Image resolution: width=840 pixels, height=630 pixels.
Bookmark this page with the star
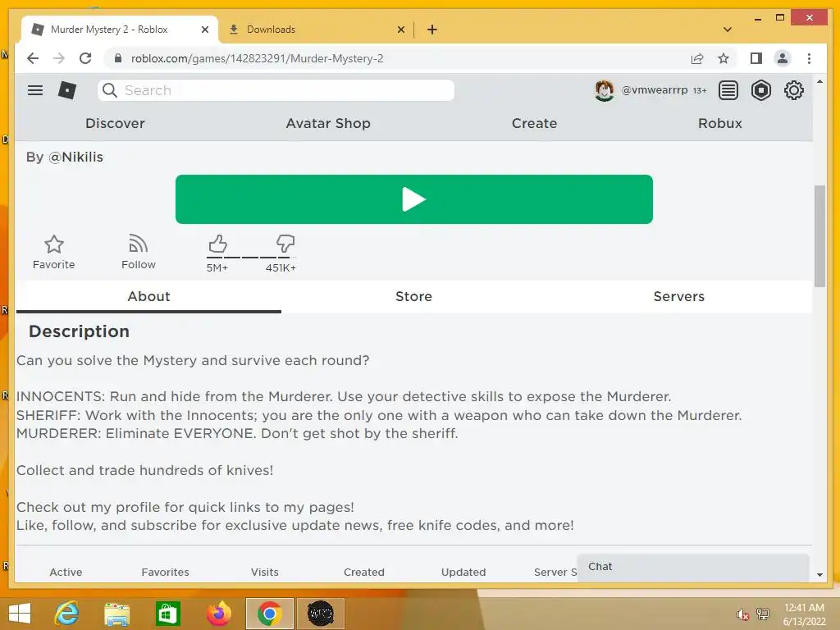[x=724, y=58]
